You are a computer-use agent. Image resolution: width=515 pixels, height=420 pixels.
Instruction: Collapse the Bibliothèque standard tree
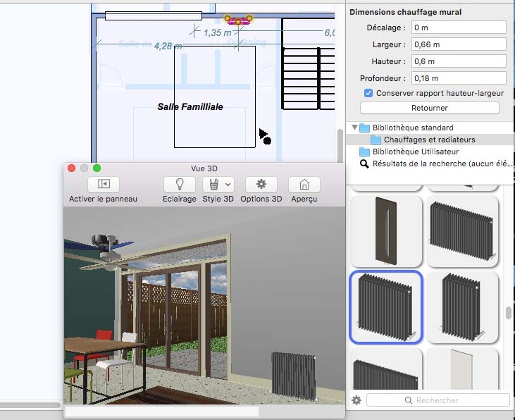click(x=354, y=128)
